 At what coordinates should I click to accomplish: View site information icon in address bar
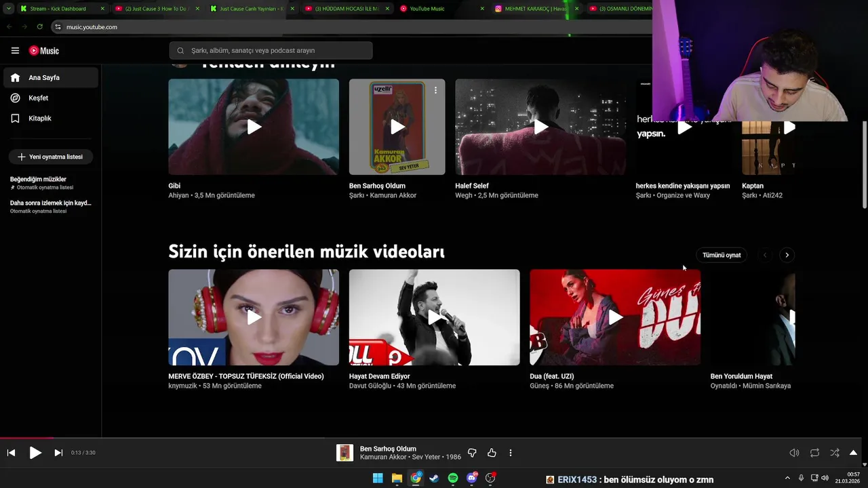coord(58,26)
